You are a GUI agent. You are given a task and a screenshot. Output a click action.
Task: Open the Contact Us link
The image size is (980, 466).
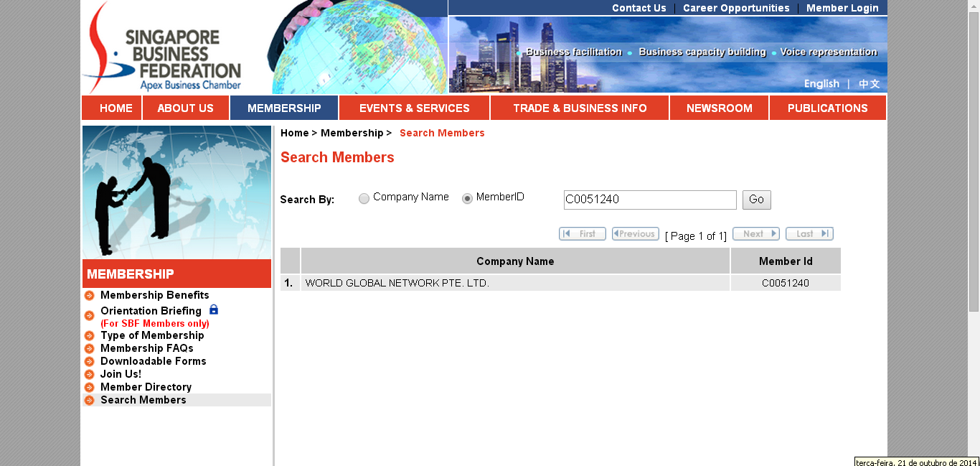click(x=639, y=8)
